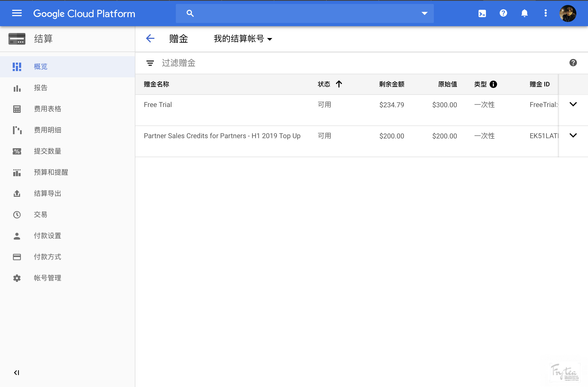Open the search bar dropdown arrow
Image resolution: width=588 pixels, height=387 pixels.
point(424,13)
